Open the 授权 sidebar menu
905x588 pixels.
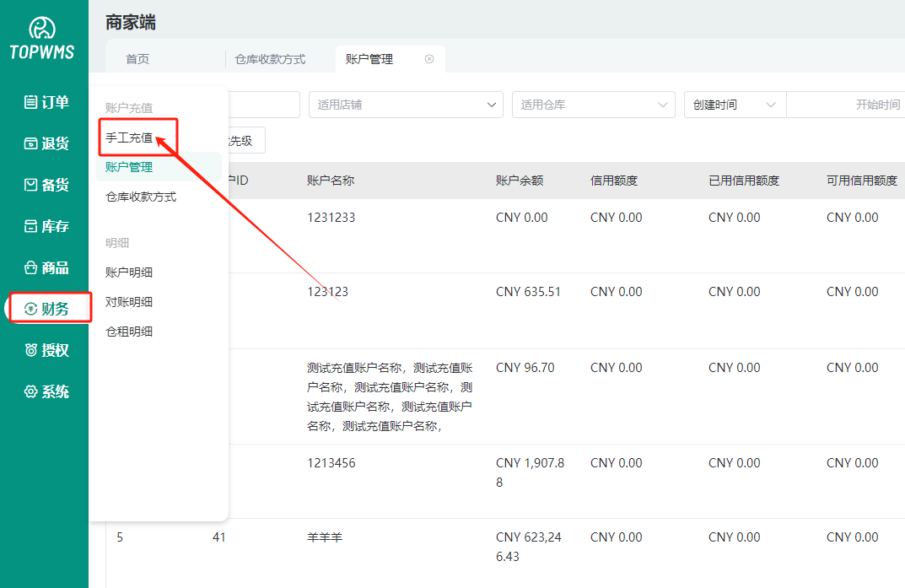click(x=46, y=350)
